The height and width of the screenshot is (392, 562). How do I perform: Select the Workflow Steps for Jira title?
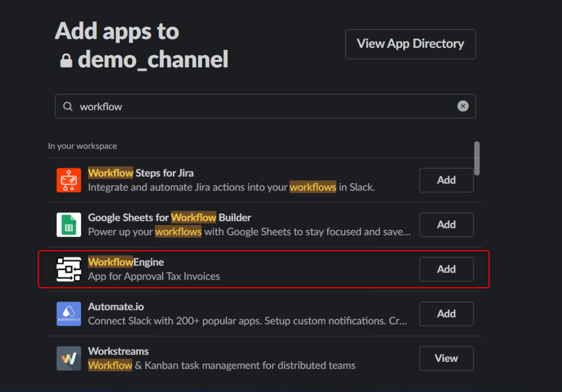(x=141, y=173)
